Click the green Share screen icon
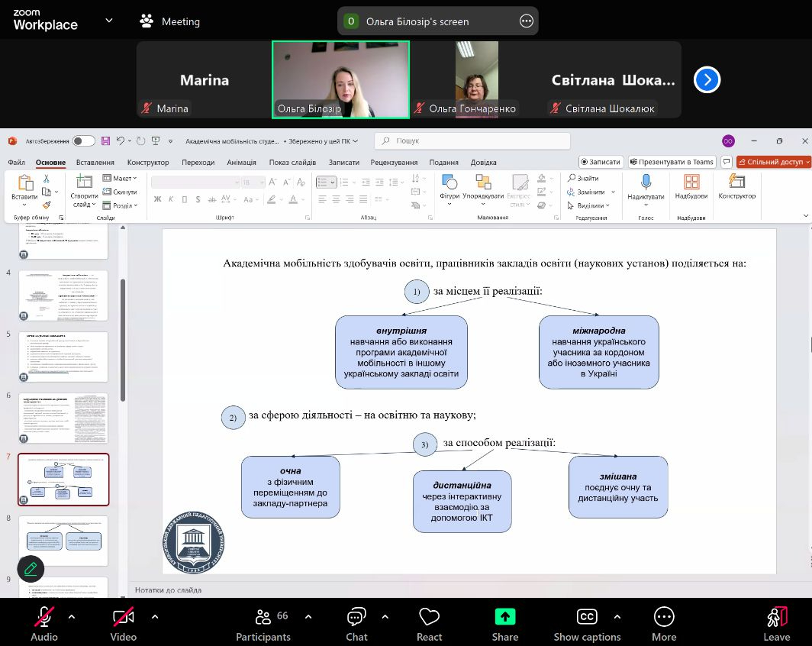Screen dimensions: 812x646 pyautogui.click(x=504, y=617)
